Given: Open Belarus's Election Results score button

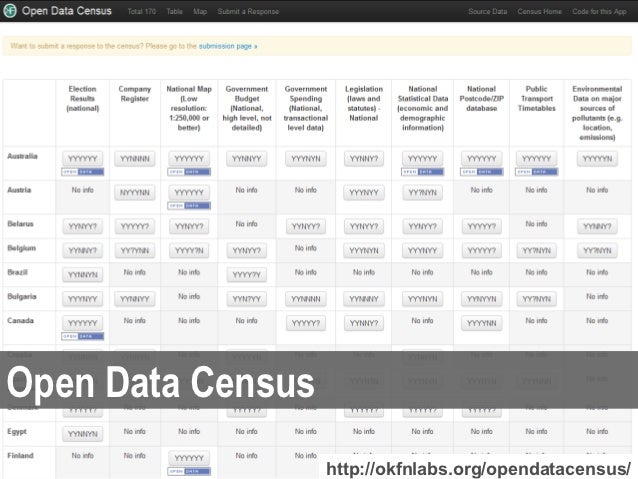Looking at the screenshot, I should click(83, 226).
